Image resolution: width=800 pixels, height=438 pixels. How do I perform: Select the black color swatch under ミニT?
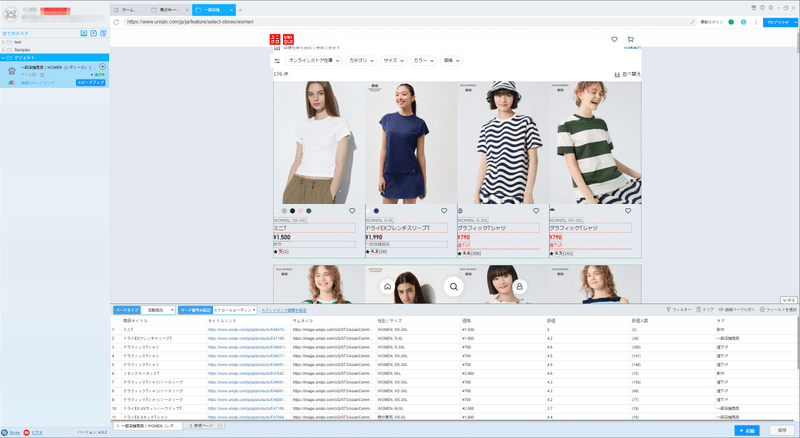292,211
